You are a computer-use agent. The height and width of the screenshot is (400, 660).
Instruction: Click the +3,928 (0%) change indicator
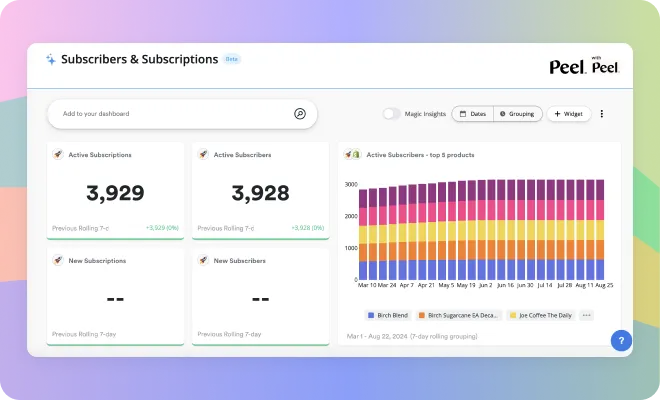(x=308, y=228)
